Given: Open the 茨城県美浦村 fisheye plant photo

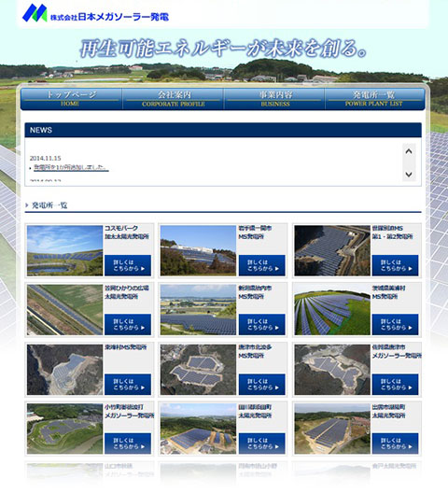Looking at the screenshot, I should pos(332,310).
